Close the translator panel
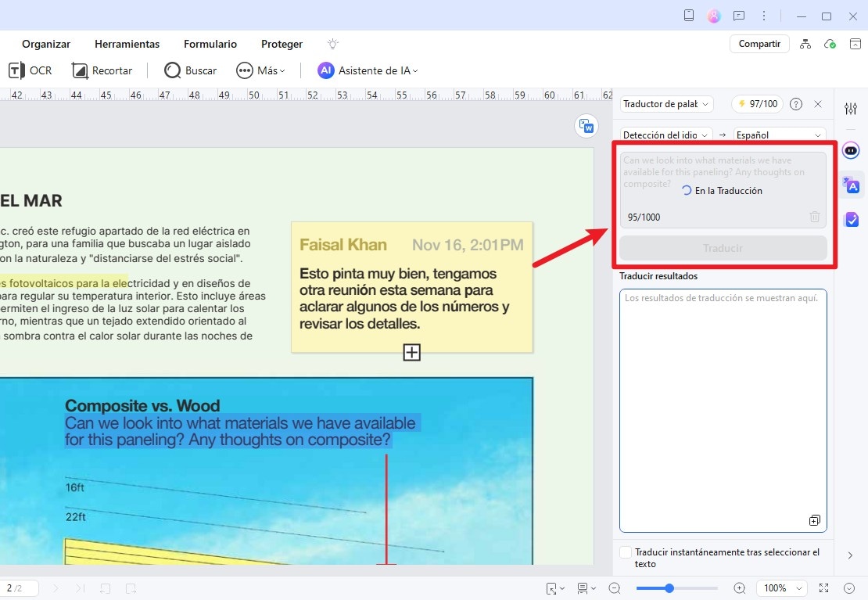This screenshot has height=600, width=868. (x=818, y=103)
